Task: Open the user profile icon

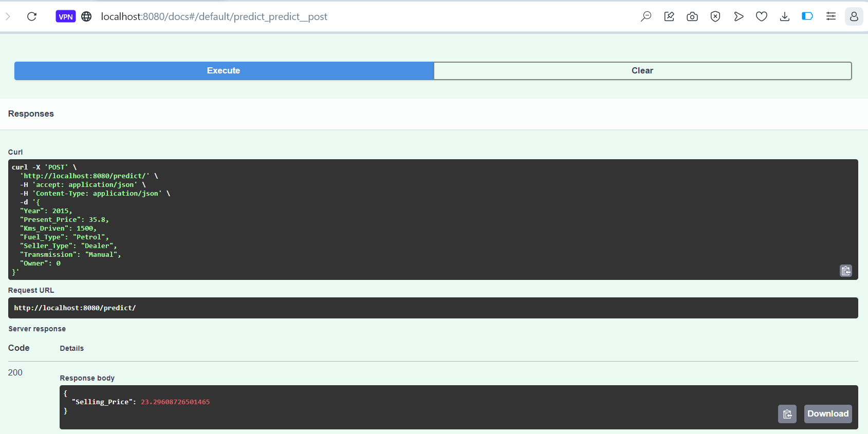Action: 854,16
